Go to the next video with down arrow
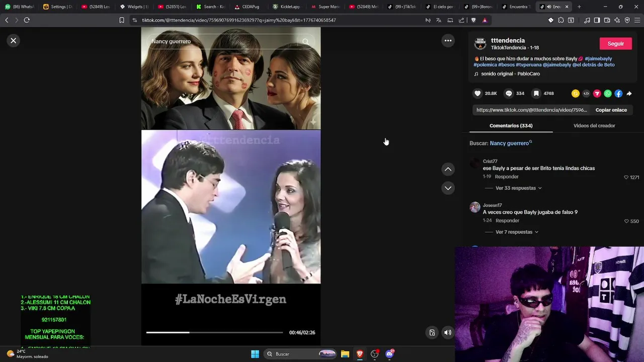 click(x=448, y=188)
